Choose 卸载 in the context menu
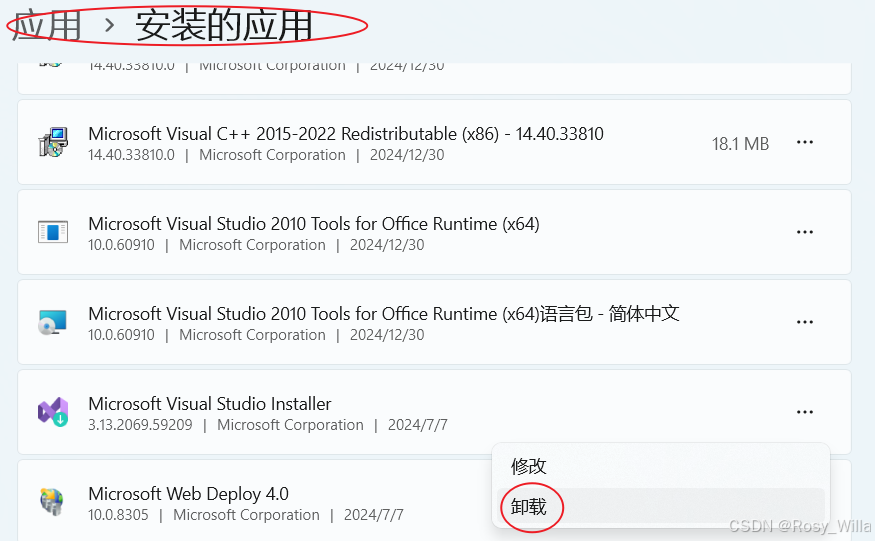The height and width of the screenshot is (541, 875). pyautogui.click(x=661, y=507)
